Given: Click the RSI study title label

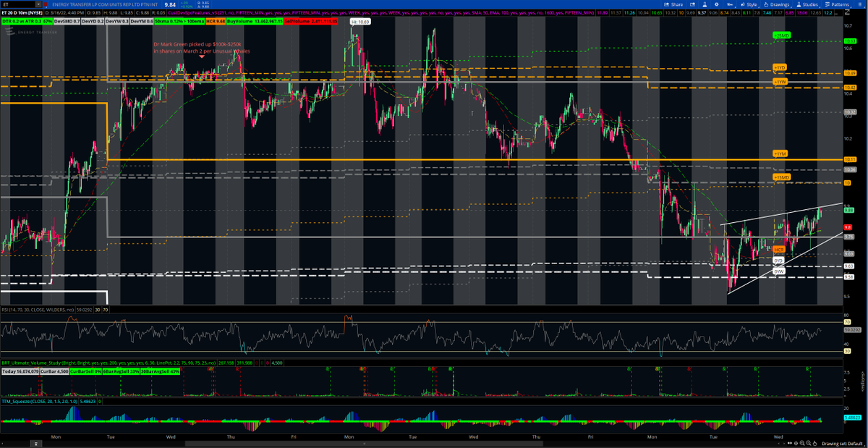Looking at the screenshot, I should [38, 310].
